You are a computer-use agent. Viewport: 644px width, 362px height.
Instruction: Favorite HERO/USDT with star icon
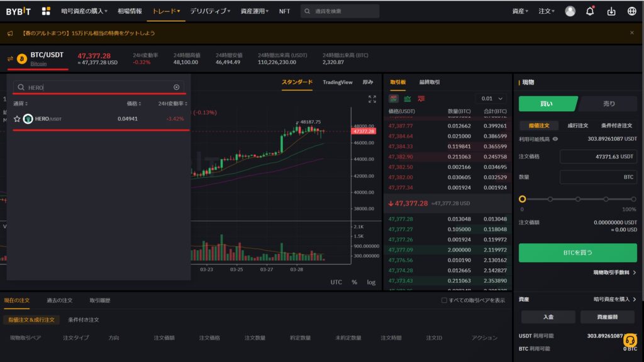(17, 119)
